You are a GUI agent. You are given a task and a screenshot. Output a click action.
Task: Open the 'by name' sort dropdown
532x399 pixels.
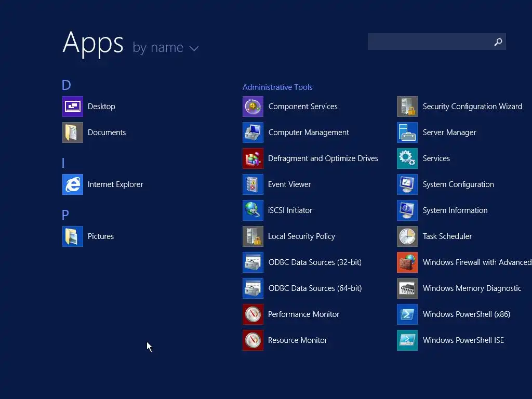[165, 47]
